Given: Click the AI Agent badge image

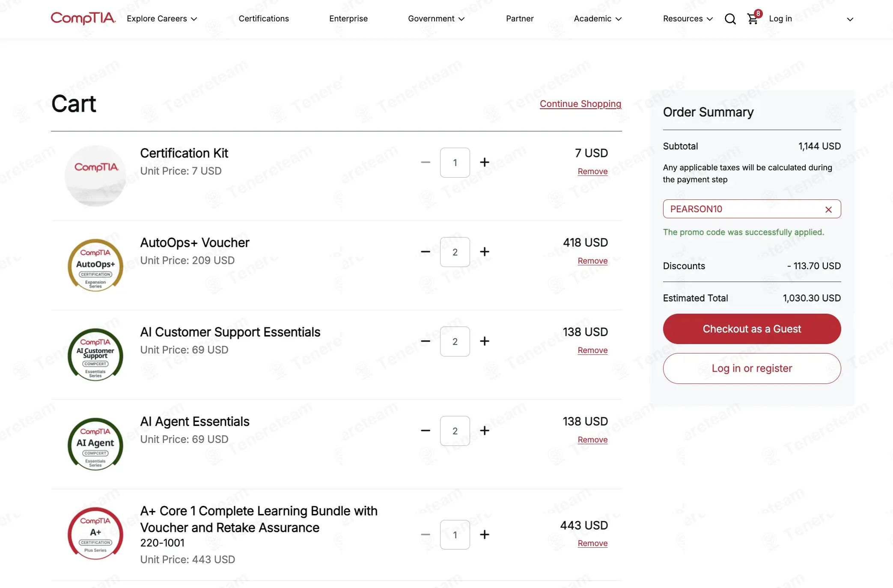Looking at the screenshot, I should click(x=95, y=444).
